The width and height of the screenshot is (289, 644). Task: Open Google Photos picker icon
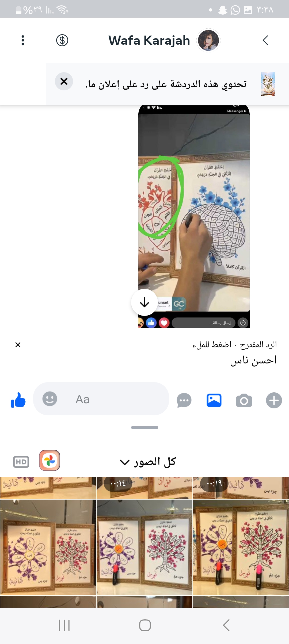coord(50,460)
